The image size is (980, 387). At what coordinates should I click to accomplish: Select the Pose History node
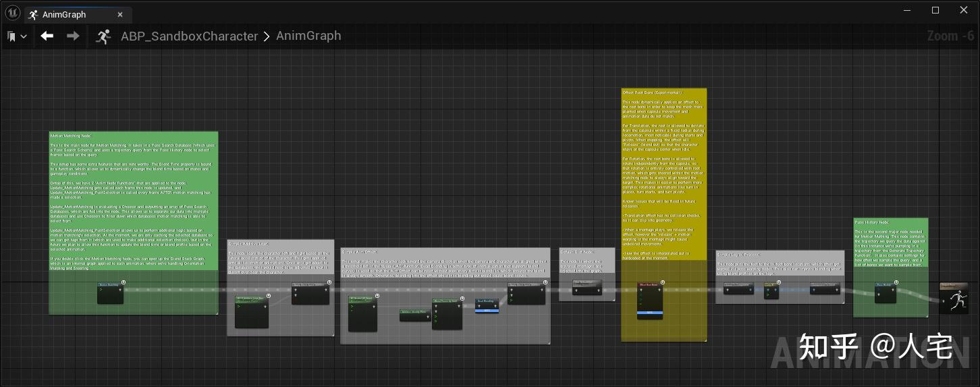click(x=886, y=292)
